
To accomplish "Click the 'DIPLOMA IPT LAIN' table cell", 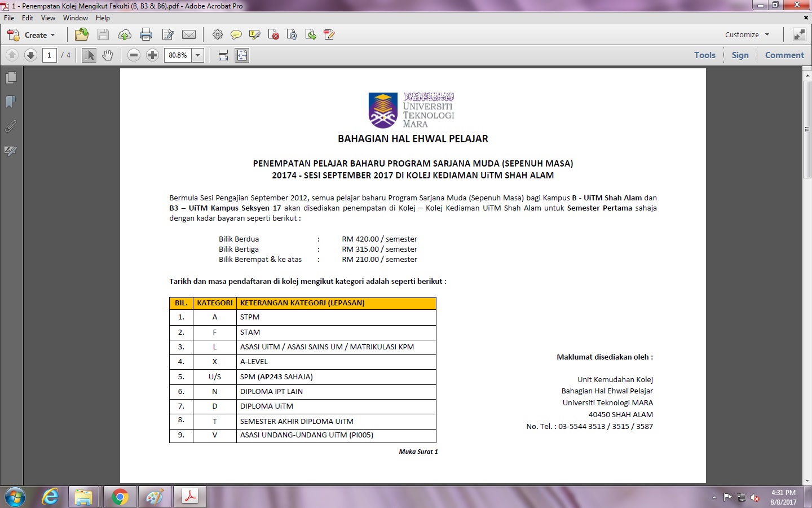I will point(336,392).
